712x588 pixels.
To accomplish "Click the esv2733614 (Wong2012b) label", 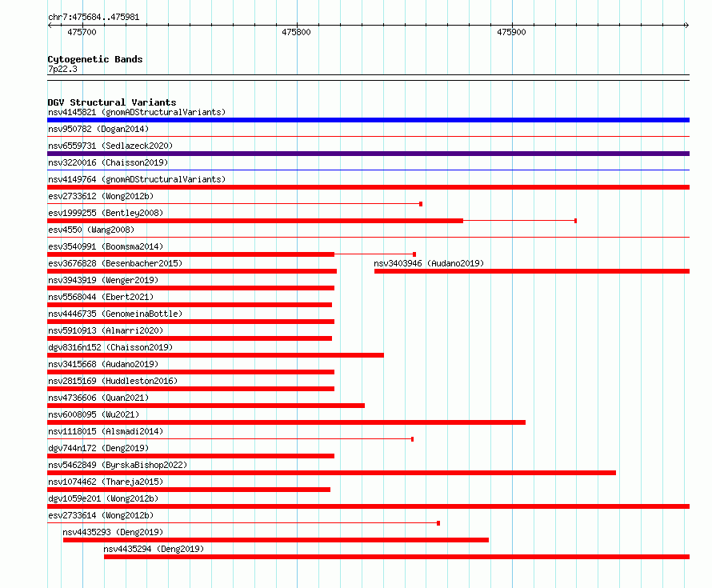I will pyautogui.click(x=101, y=515).
